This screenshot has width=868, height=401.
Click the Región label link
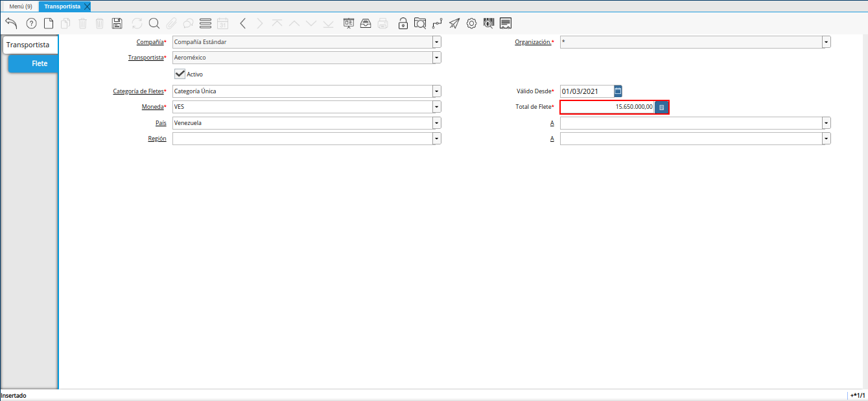[x=157, y=139]
